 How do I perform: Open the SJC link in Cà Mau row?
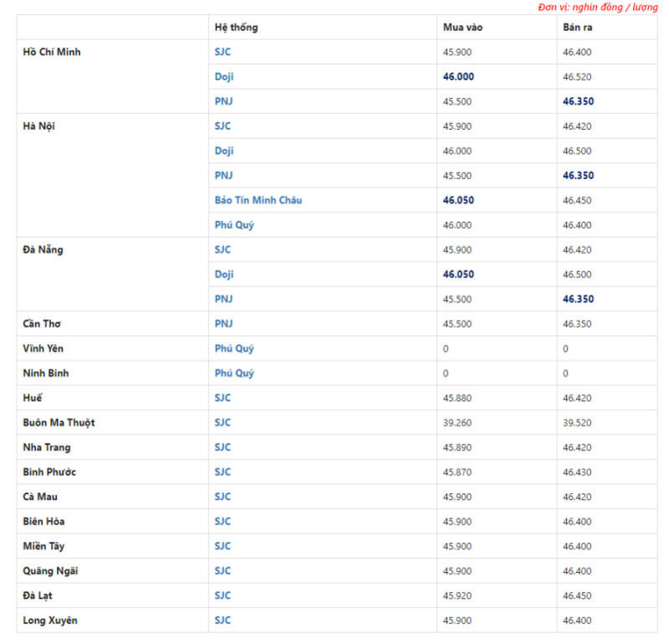coord(222,497)
